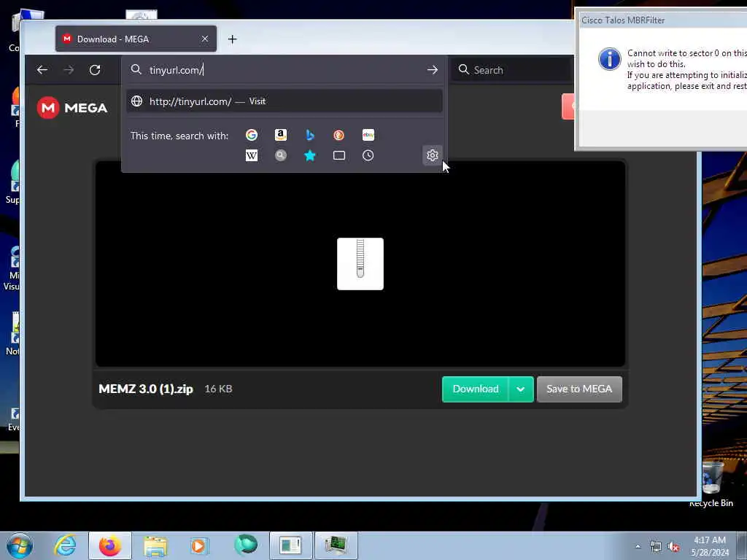Switch to Firefox in taskbar
747x560 pixels.
[109, 545]
